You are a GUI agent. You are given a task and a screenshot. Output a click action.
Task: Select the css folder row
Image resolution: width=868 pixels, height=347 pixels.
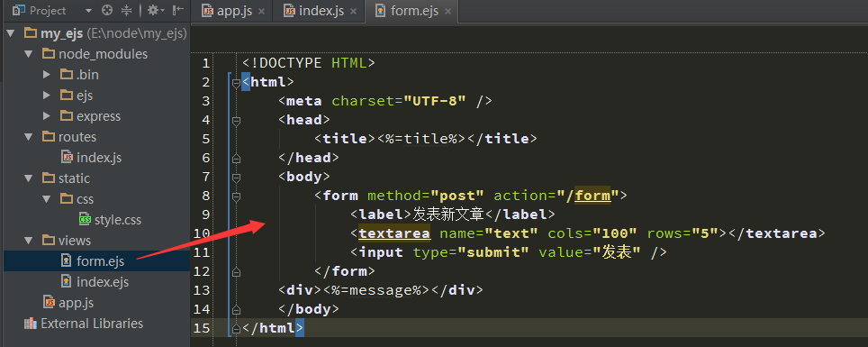click(97, 199)
